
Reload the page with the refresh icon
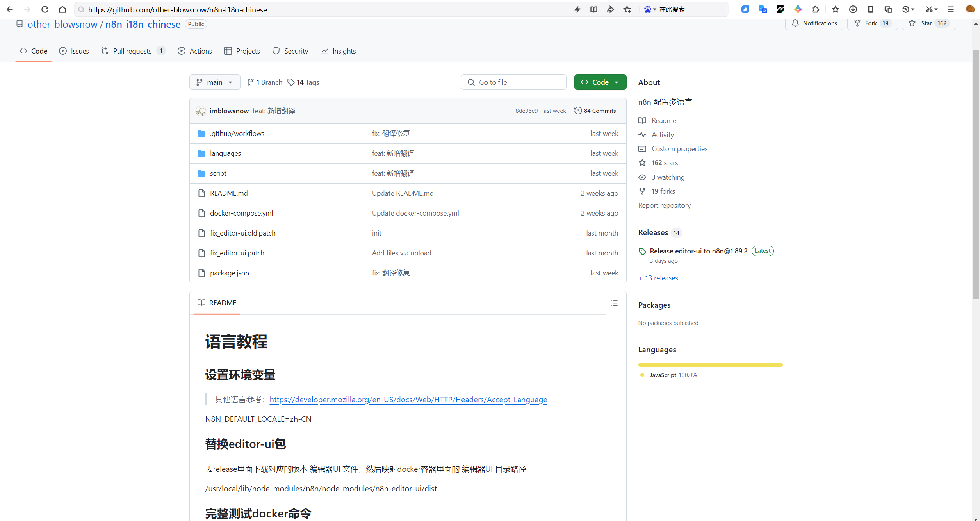point(45,9)
